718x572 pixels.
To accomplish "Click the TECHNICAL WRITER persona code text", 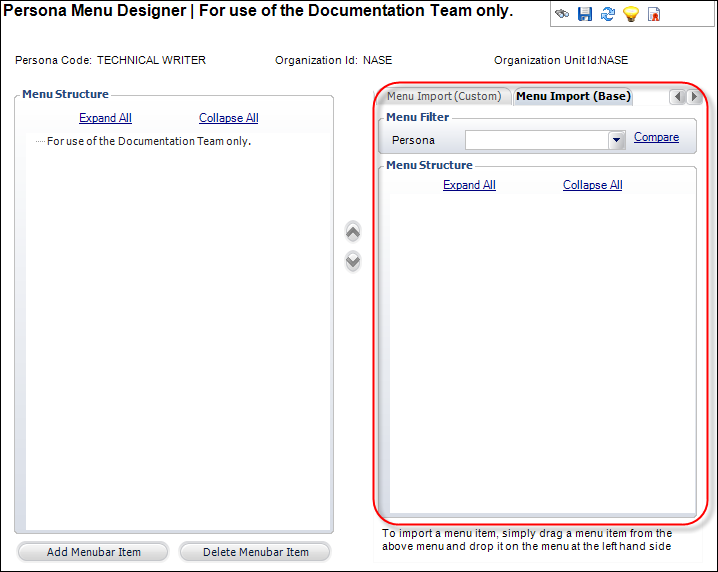I will coord(151,60).
